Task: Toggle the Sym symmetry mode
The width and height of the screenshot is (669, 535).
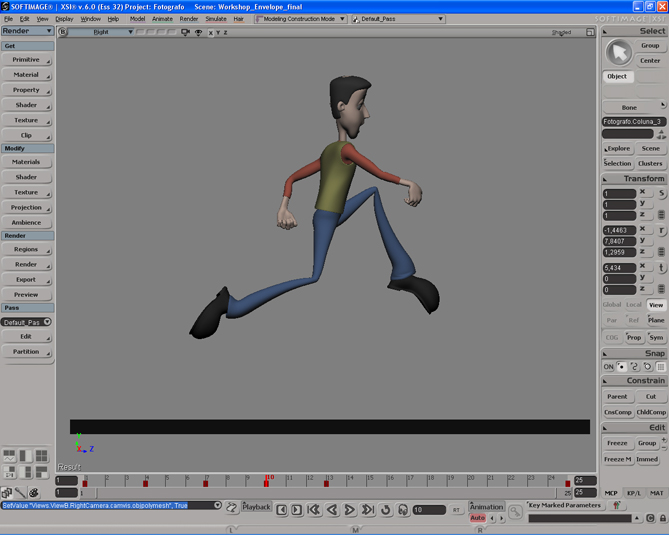Action: 655,337
